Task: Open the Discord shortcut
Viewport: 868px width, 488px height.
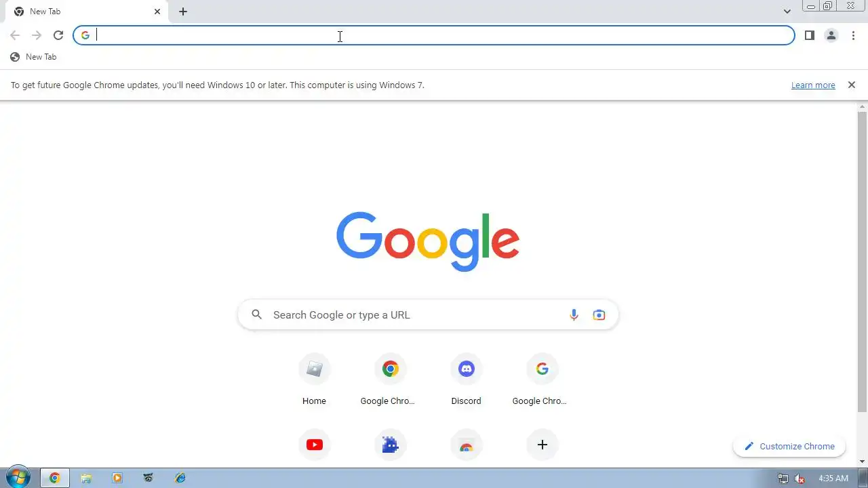Action: (x=466, y=369)
